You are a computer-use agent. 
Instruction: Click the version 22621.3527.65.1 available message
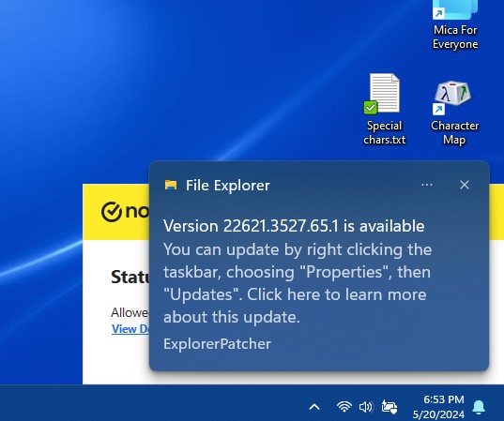pos(294,226)
